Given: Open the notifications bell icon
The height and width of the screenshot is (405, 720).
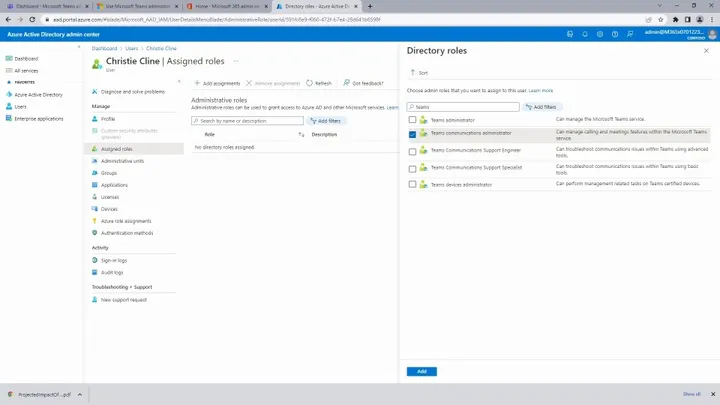Looking at the screenshot, I should [x=585, y=34].
